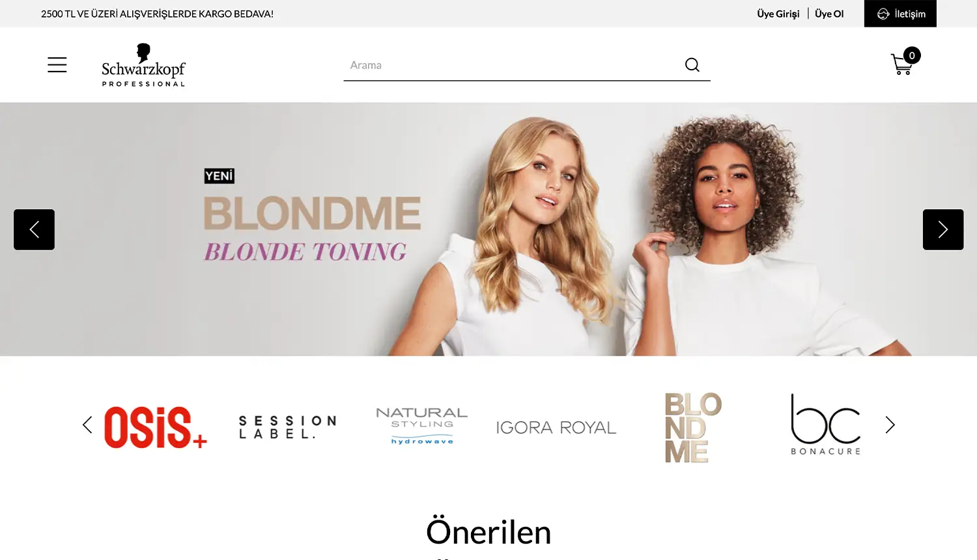Click the Üye Girişi link
The image size is (977, 560).
click(778, 14)
